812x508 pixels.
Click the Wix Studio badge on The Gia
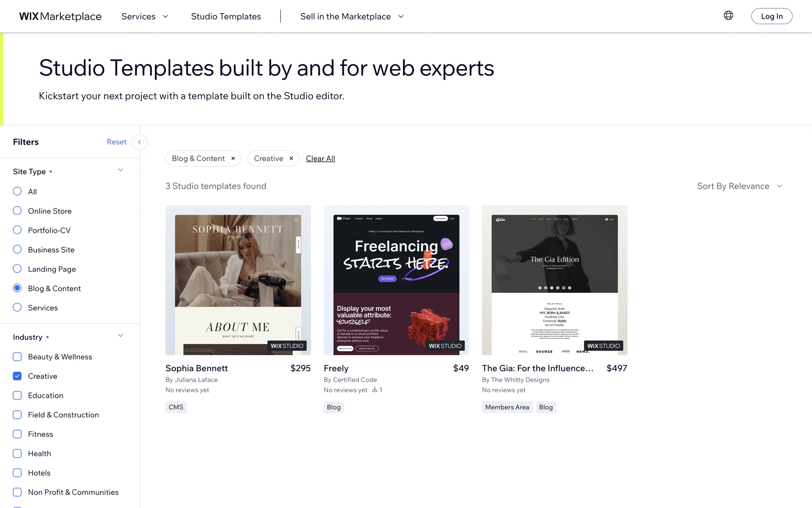[x=604, y=346]
